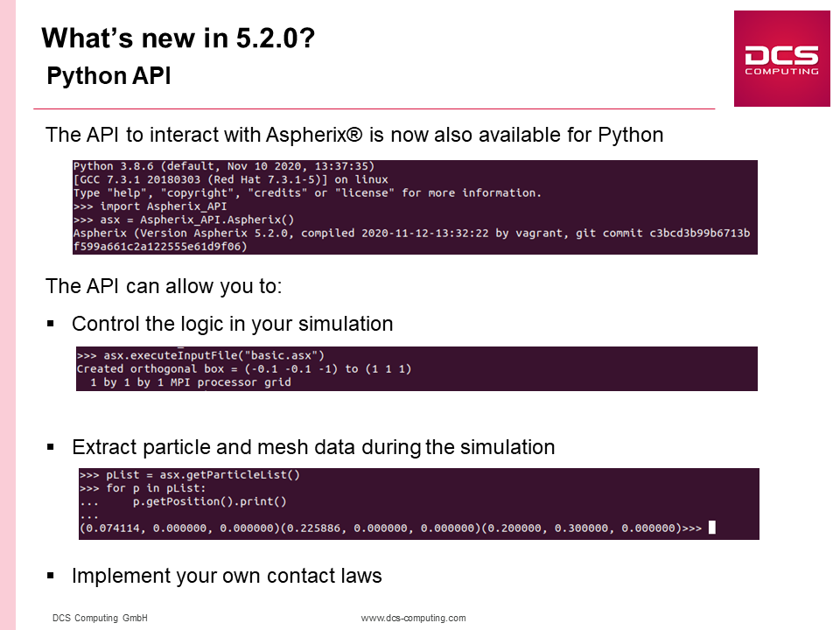840x630 pixels.
Task: Select the 'What's new in 5.2.0?' title
Action: [178, 38]
